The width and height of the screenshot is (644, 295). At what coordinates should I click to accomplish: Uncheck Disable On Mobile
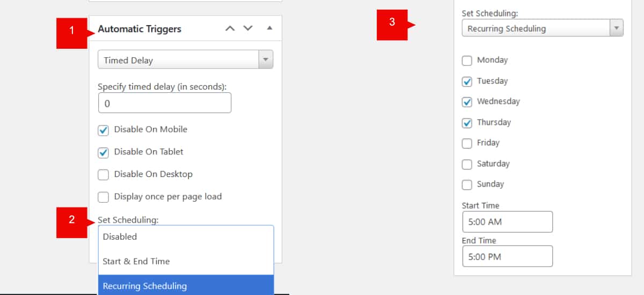click(104, 130)
